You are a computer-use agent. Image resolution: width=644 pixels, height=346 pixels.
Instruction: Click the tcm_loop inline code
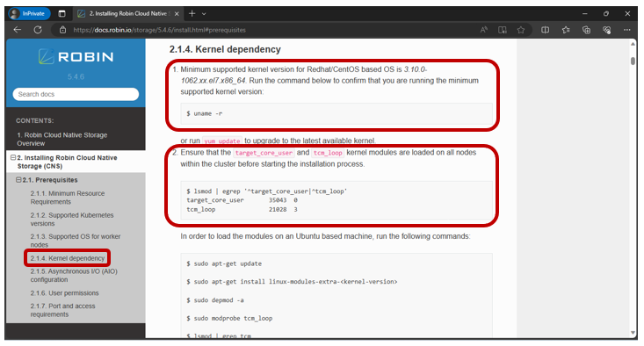pos(328,153)
